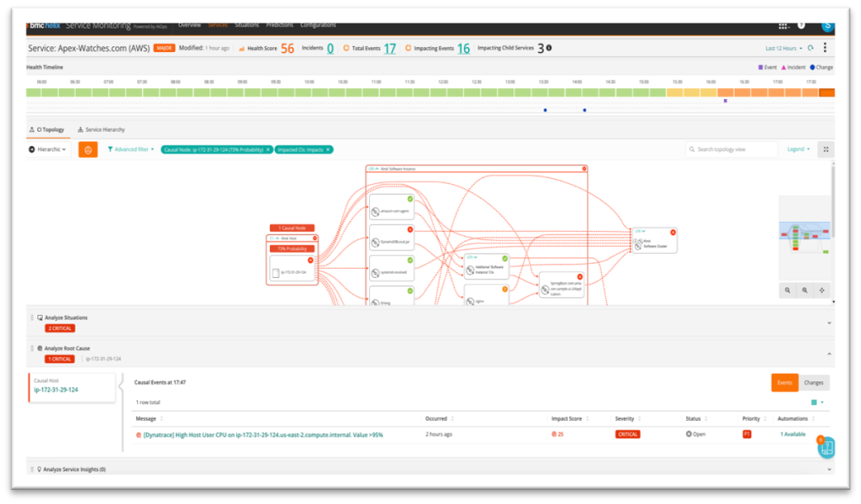Zoom in on the topology map
This screenshot has height=504, width=861.
tap(805, 290)
